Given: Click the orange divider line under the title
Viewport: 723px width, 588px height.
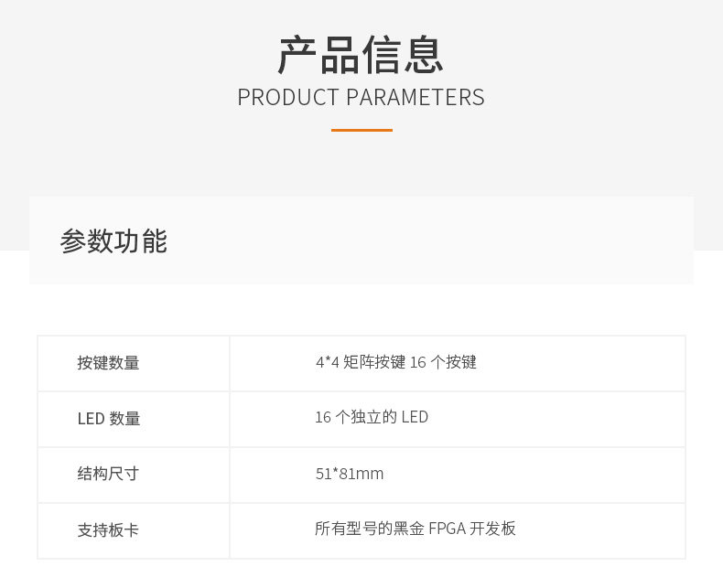Looking at the screenshot, I should pos(362,131).
